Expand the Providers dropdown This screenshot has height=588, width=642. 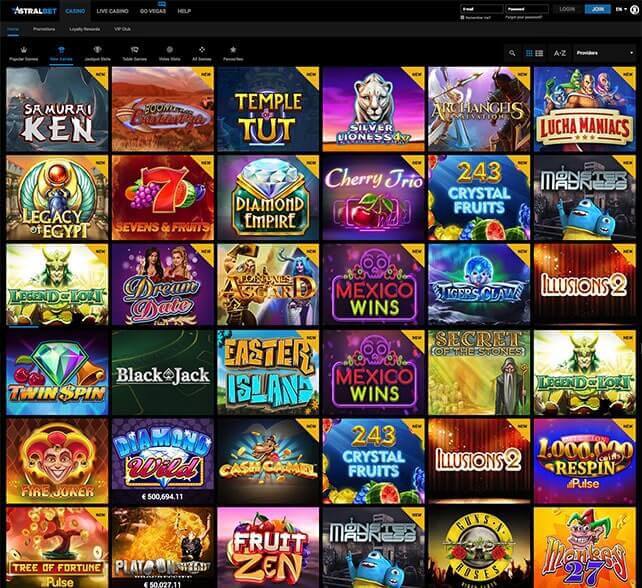[605, 53]
